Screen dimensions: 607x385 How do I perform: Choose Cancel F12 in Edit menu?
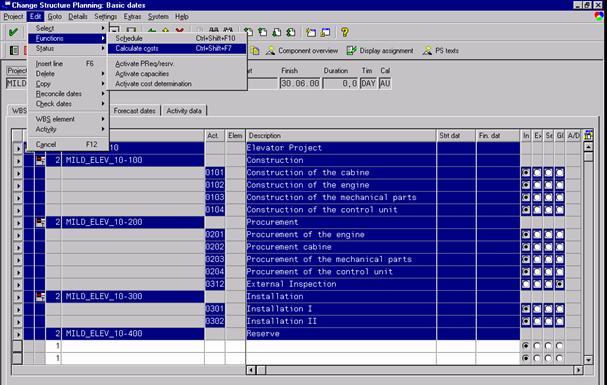(x=68, y=144)
